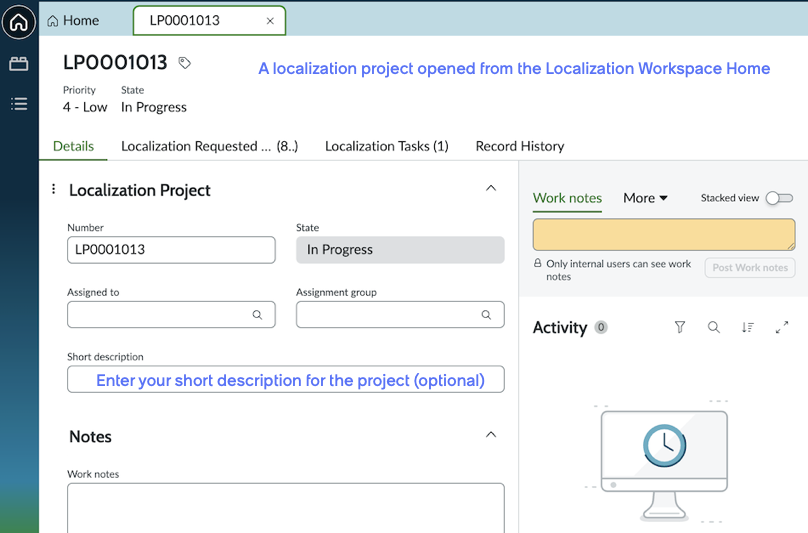The width and height of the screenshot is (808, 533).
Task: Click the Priority value 4 - Low
Action: point(85,107)
